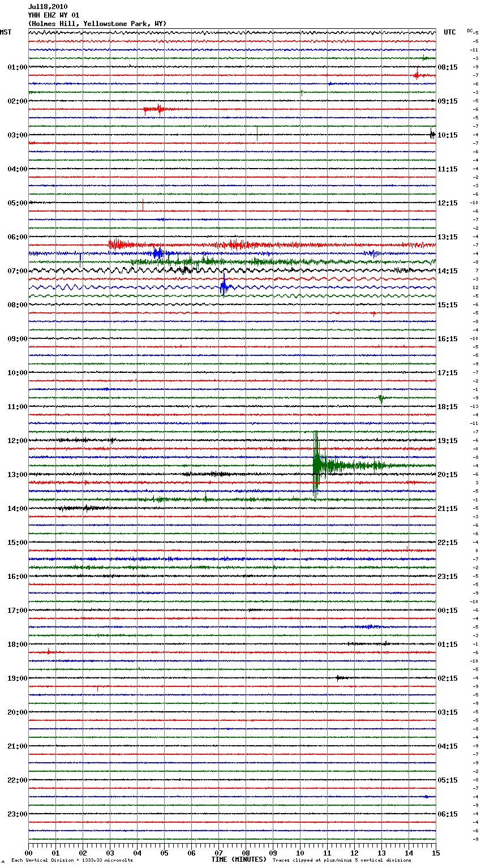Click minute tick 12 on the time axis
Viewport: 481px width, 868px height.
point(354,853)
